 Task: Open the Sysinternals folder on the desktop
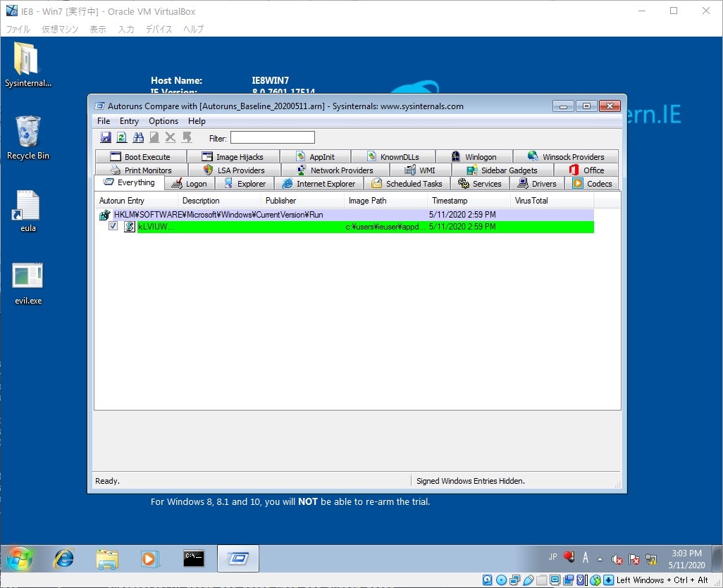pyautogui.click(x=27, y=63)
